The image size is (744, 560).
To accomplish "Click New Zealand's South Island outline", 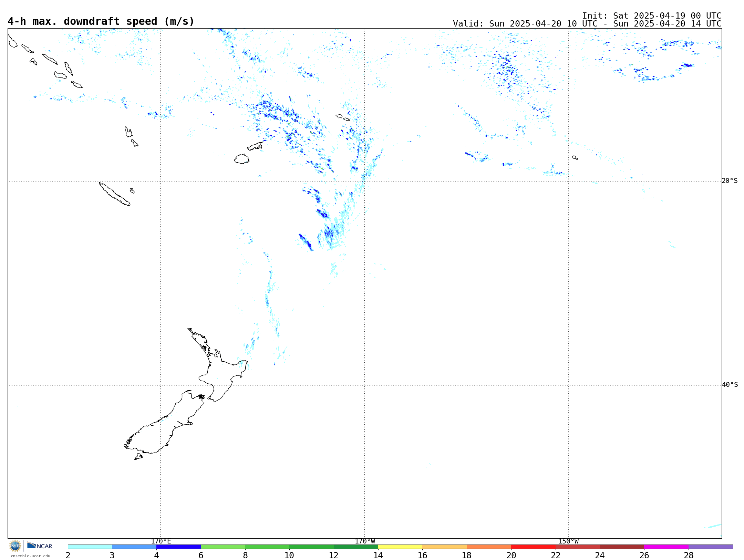I will tap(164, 422).
